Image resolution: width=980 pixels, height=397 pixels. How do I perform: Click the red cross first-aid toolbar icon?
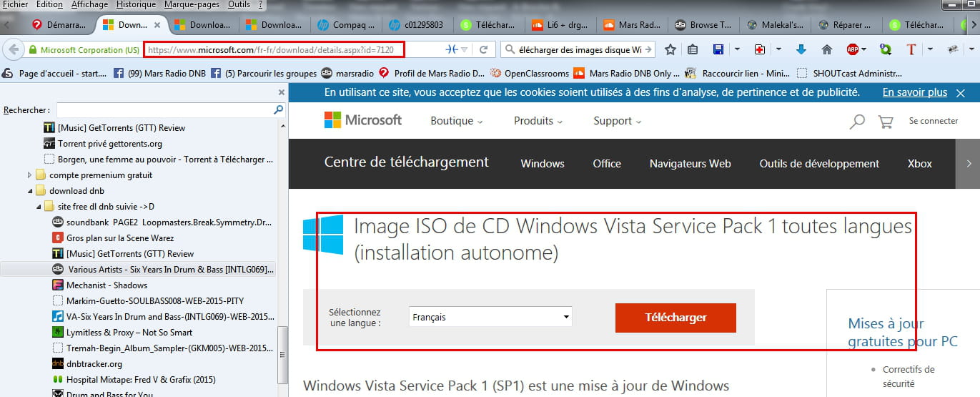point(760,50)
